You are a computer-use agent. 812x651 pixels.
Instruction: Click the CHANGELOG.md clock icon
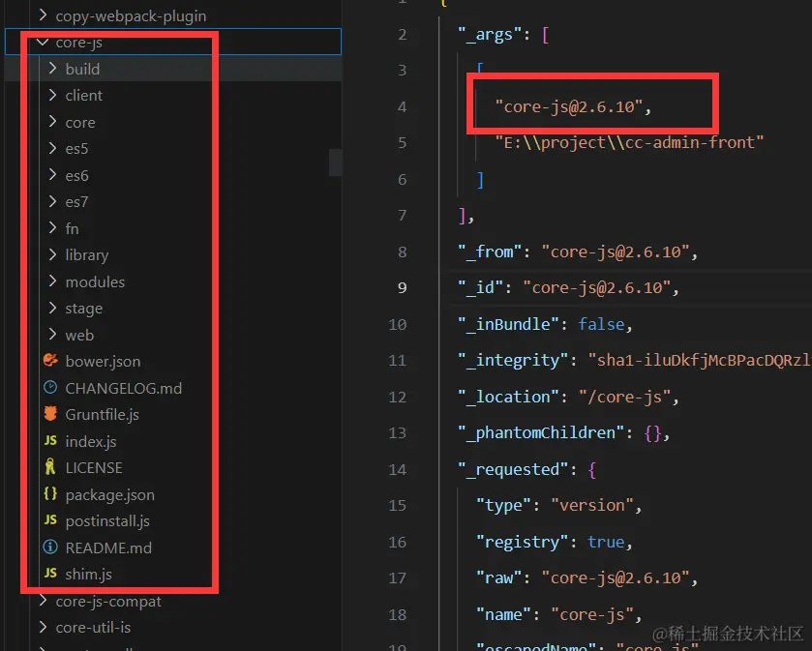(x=50, y=387)
